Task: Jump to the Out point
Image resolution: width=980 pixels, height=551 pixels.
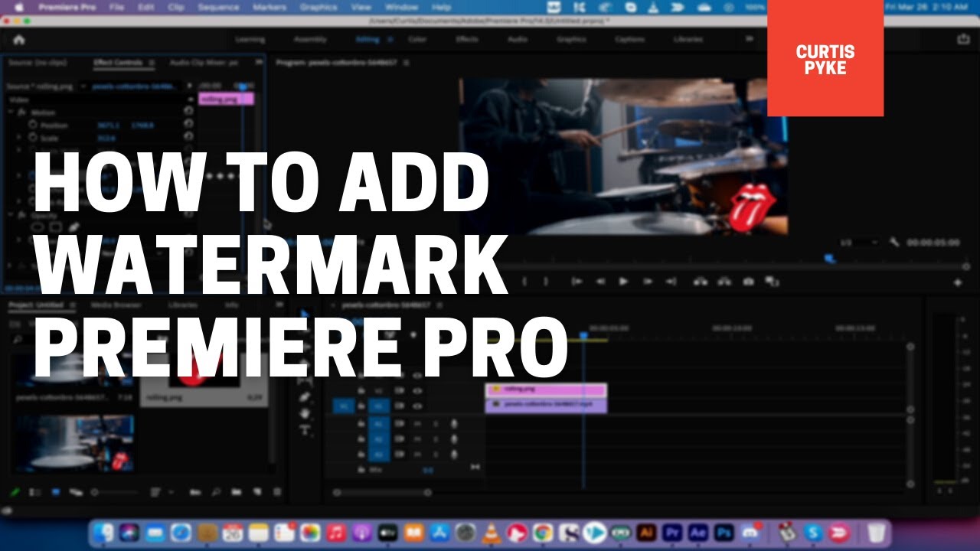Action: tap(671, 282)
